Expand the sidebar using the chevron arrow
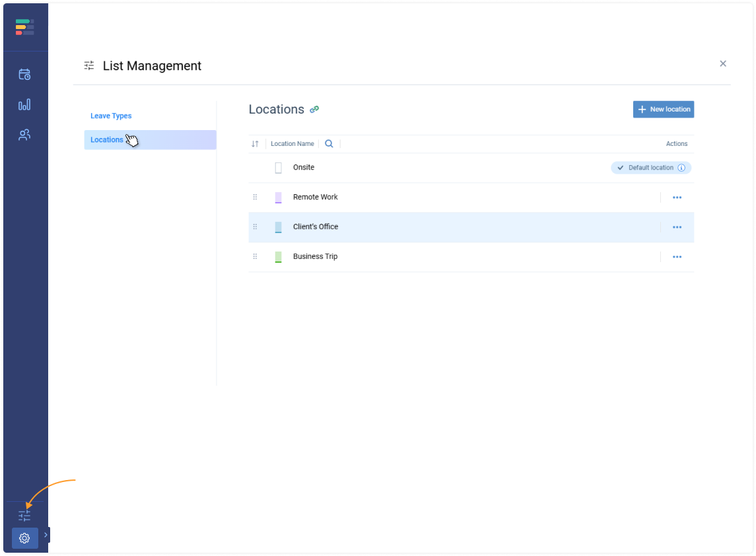Screen dimensions: 756x556 click(x=46, y=535)
